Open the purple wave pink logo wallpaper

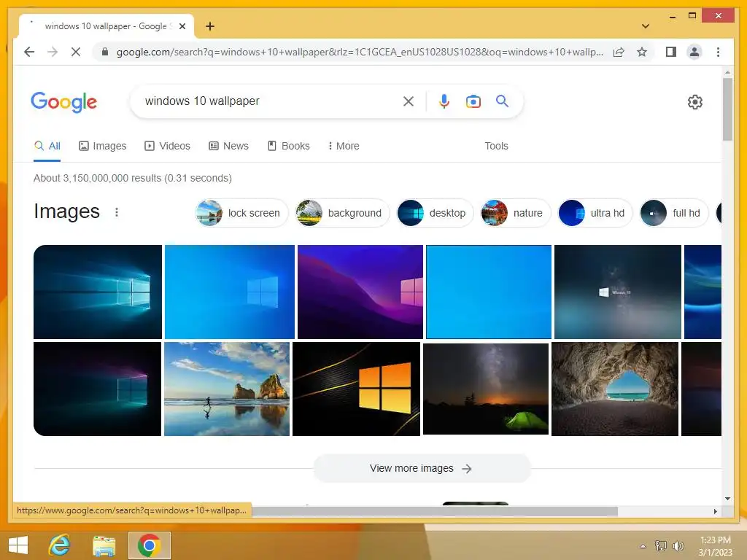point(360,292)
